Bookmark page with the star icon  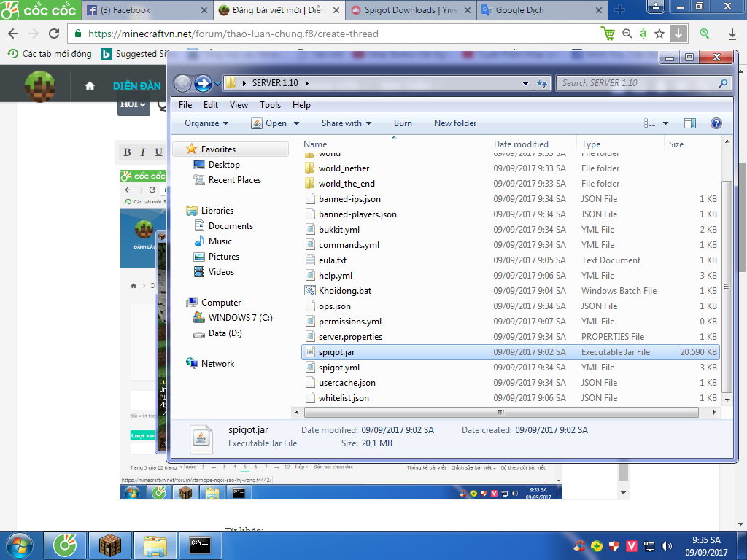659,34
